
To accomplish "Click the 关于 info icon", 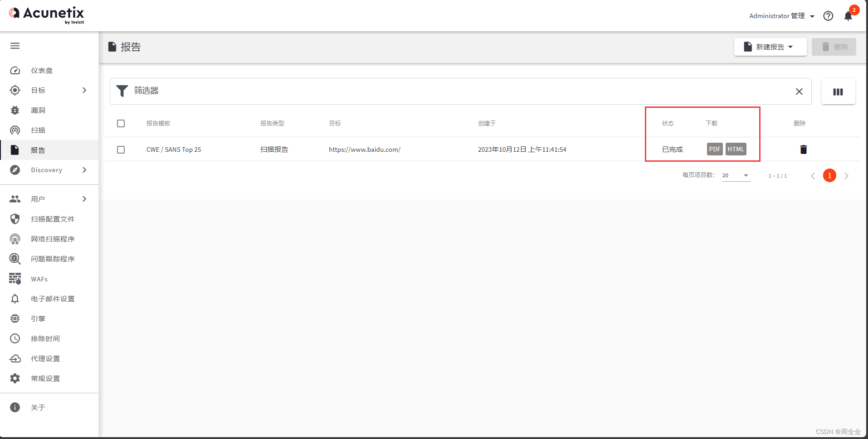I will [x=15, y=407].
